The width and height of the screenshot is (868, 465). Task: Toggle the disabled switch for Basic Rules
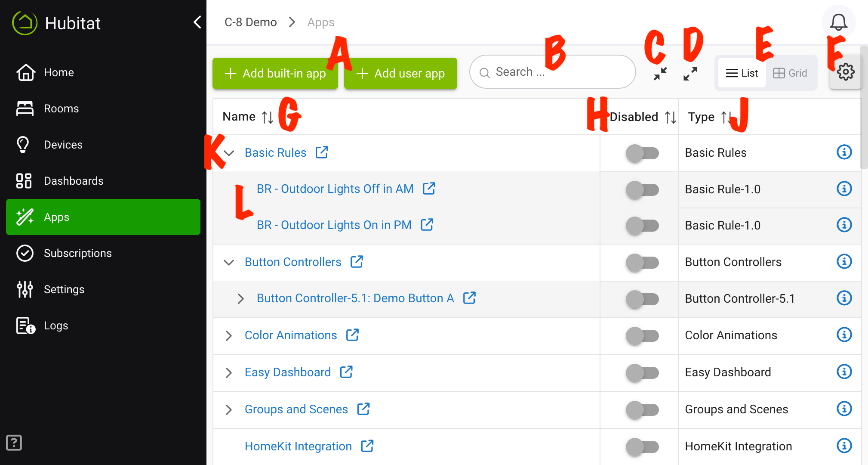tap(641, 152)
